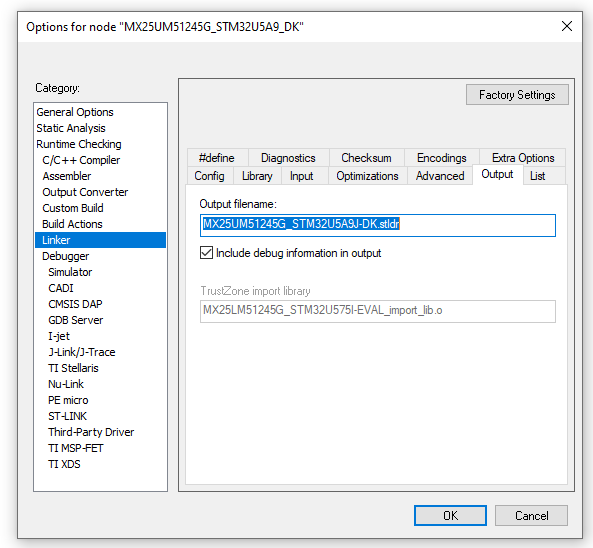This screenshot has height=548, width=593.
Task: Select Simulator under Debugger
Action: (x=70, y=272)
